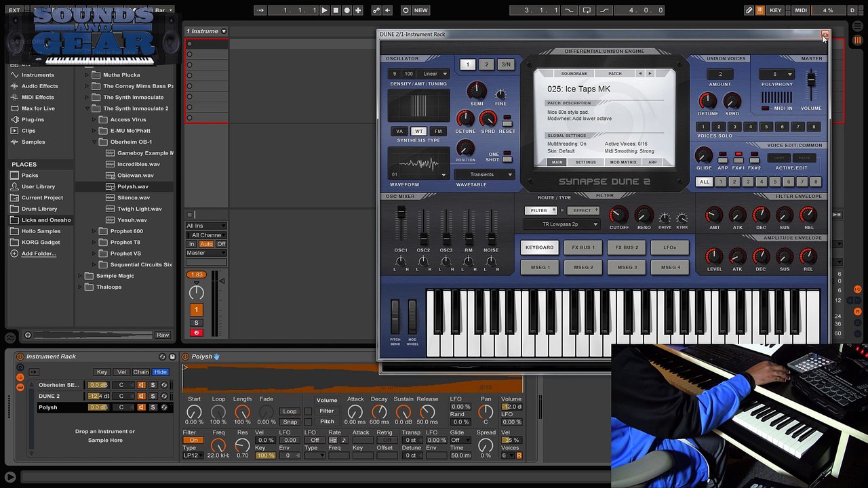Screen dimensions: 868x488
Task: Open PATCH menu in DUNE display
Action: tap(615, 73)
